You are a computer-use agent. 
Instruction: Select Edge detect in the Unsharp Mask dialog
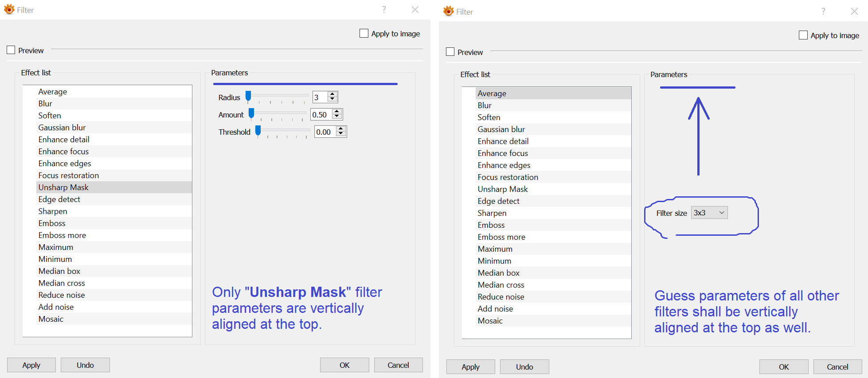114,199
